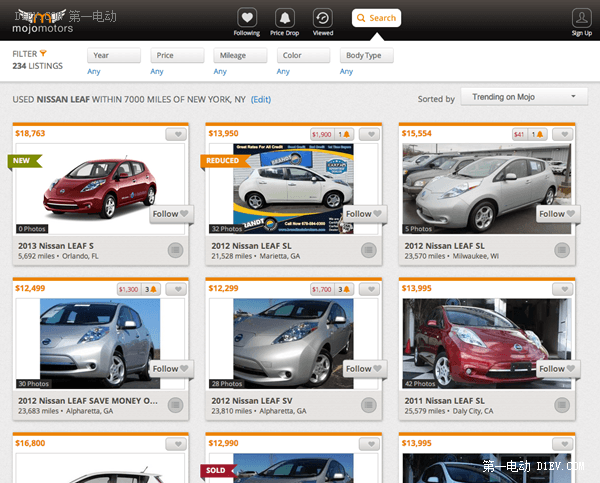The image size is (600, 483).
Task: Toggle top heart on 2011 Nissan LEAF SL card
Action: click(562, 289)
